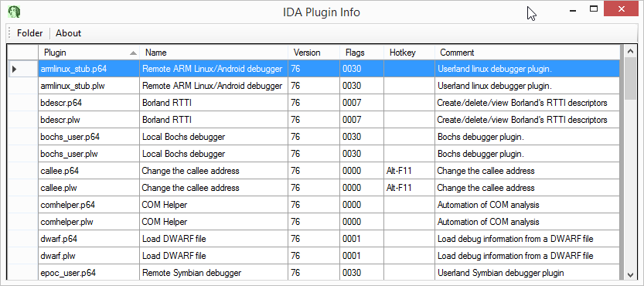Open the Folder menu

click(x=29, y=33)
